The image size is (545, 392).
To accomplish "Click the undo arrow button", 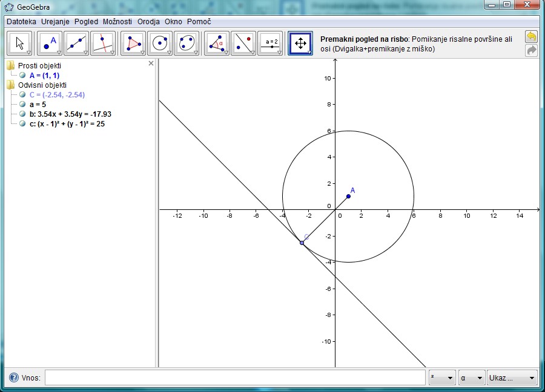I will click(x=531, y=37).
